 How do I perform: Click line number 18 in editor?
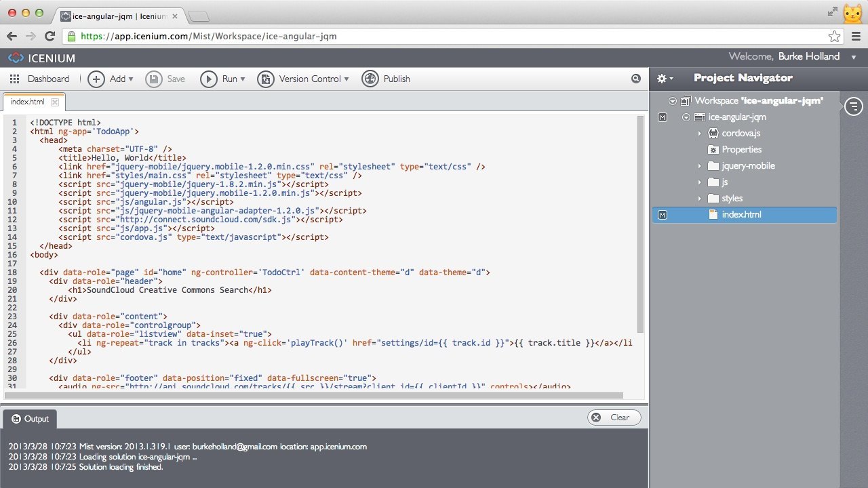[x=14, y=272]
